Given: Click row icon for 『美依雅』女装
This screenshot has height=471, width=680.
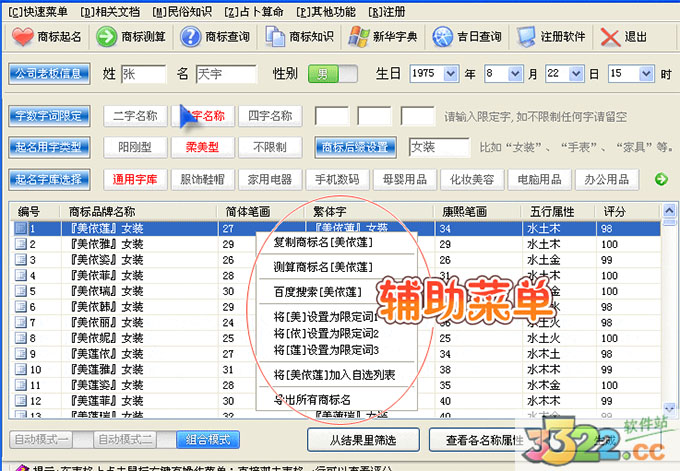Looking at the screenshot, I should pyautogui.click(x=20, y=244).
